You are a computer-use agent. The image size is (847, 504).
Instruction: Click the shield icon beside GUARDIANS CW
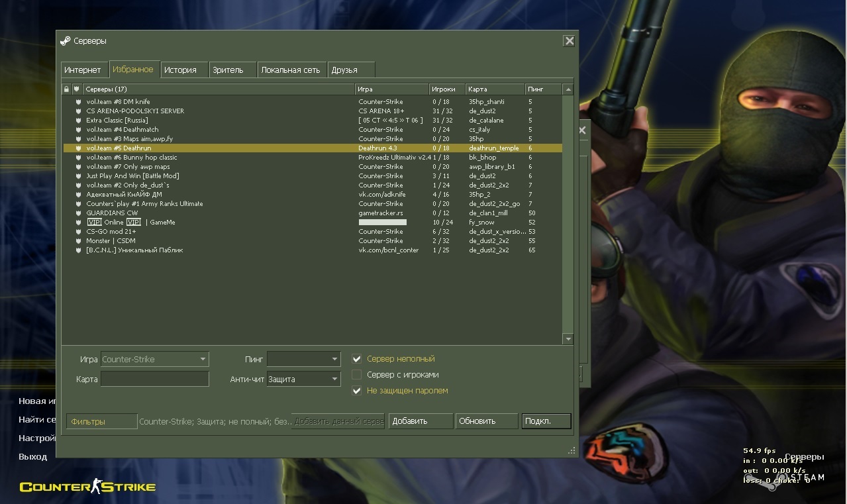[x=78, y=213]
